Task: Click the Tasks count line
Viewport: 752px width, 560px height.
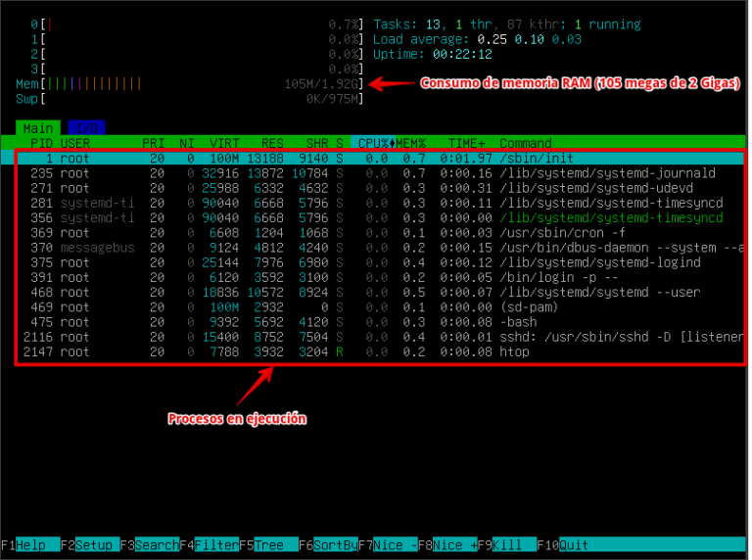Action: [x=507, y=23]
